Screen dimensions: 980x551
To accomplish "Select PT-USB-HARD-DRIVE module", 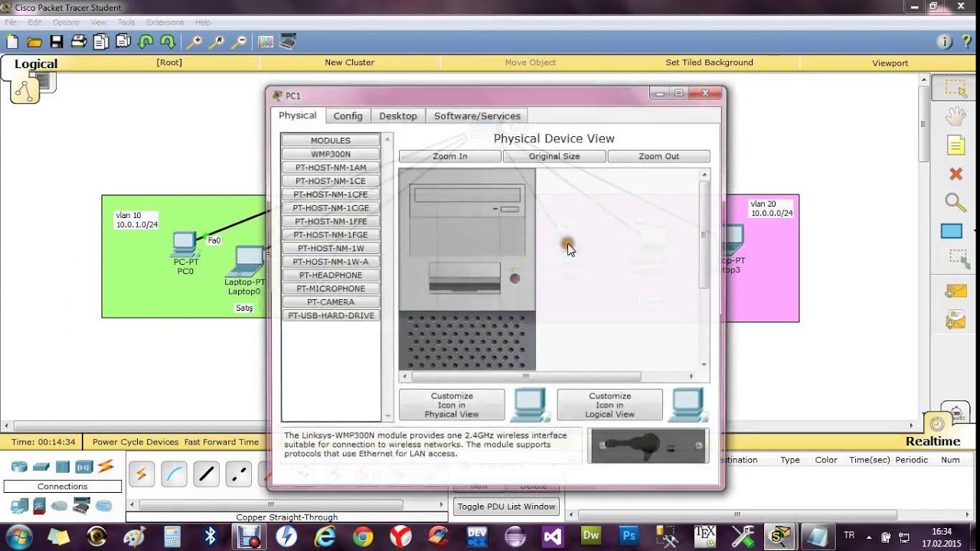I will pos(331,315).
